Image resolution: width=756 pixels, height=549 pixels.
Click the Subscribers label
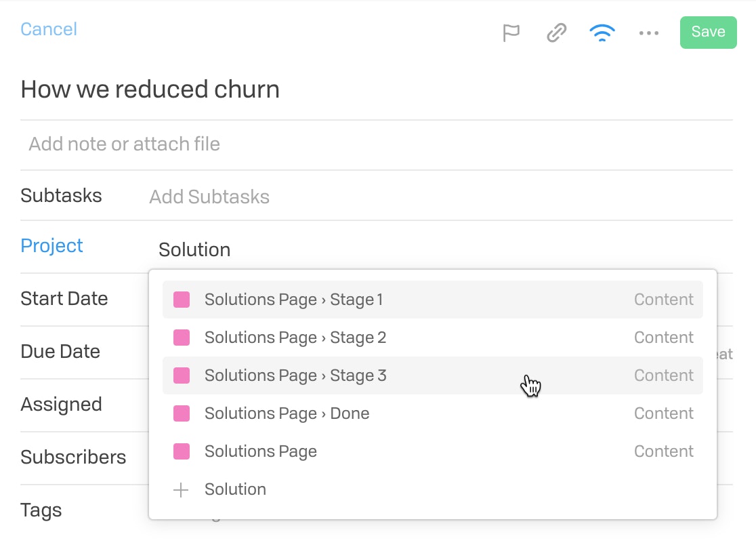(x=73, y=457)
